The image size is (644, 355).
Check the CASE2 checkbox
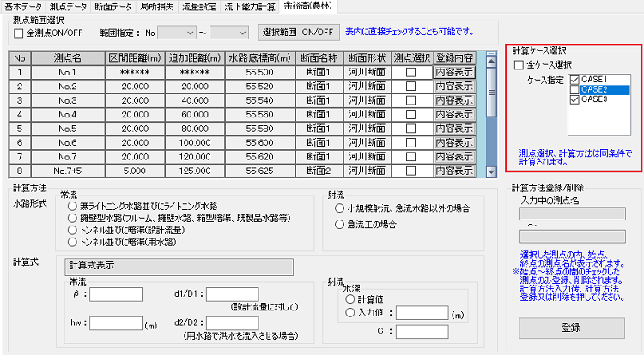click(573, 89)
